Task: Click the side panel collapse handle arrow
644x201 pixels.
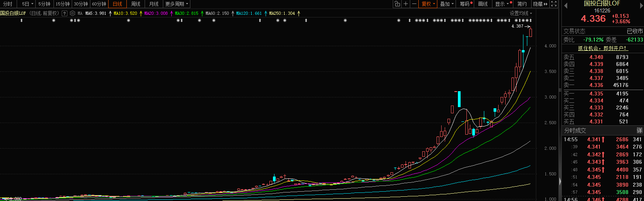Action: [x=560, y=181]
